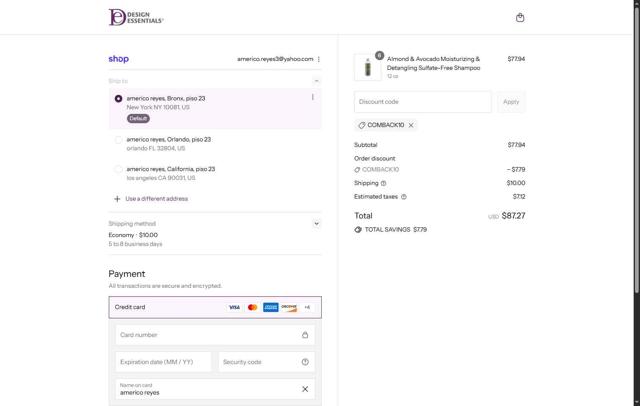Click the American Express icon
640x406 pixels.
271,307
